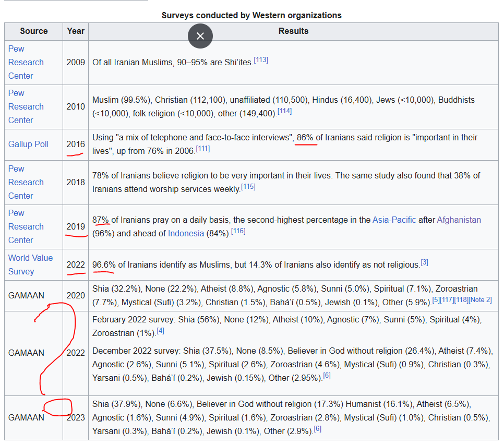Open the World Value Survey link
Image resolution: width=504 pixels, height=445 pixels.
click(30, 264)
